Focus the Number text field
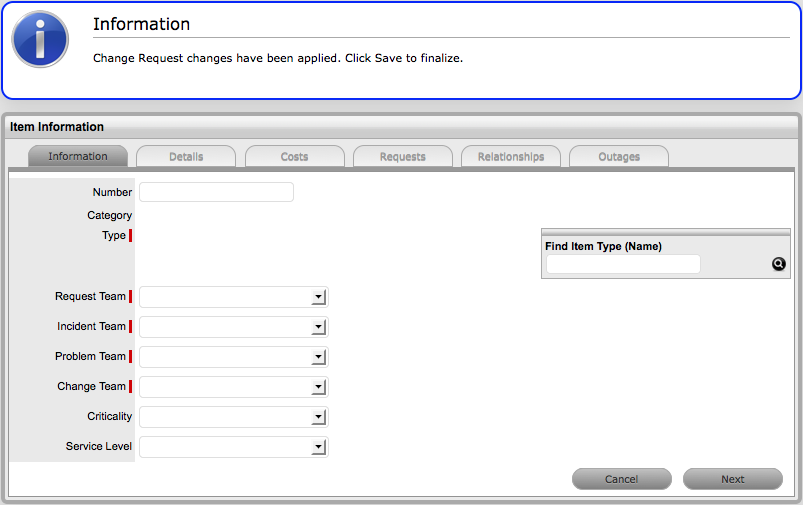The width and height of the screenshot is (803, 505). coord(216,192)
